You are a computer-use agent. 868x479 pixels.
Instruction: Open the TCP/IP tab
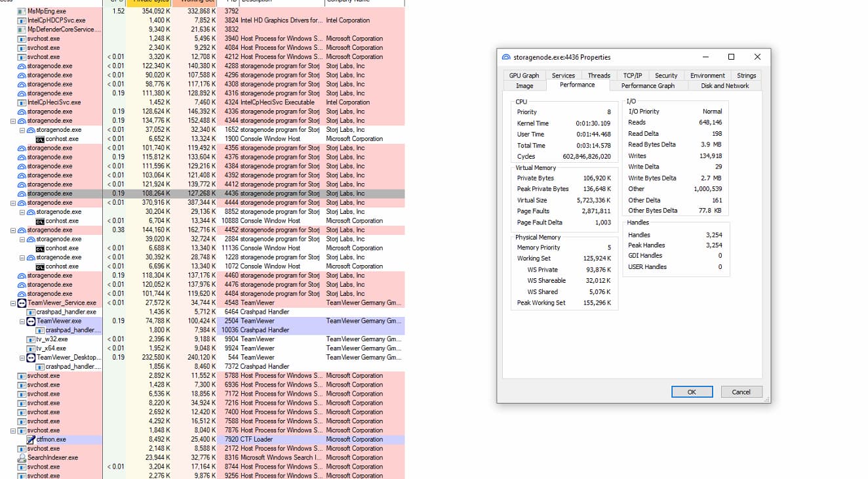pyautogui.click(x=633, y=75)
